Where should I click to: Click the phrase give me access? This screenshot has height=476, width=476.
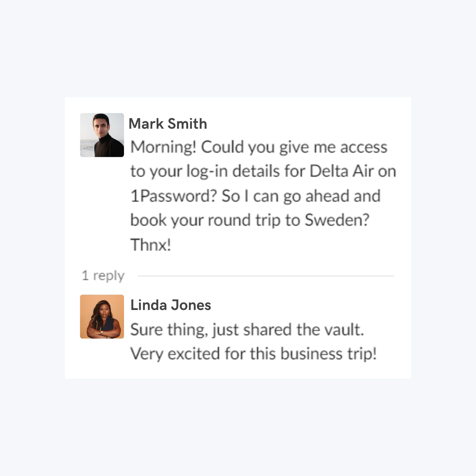(333, 147)
